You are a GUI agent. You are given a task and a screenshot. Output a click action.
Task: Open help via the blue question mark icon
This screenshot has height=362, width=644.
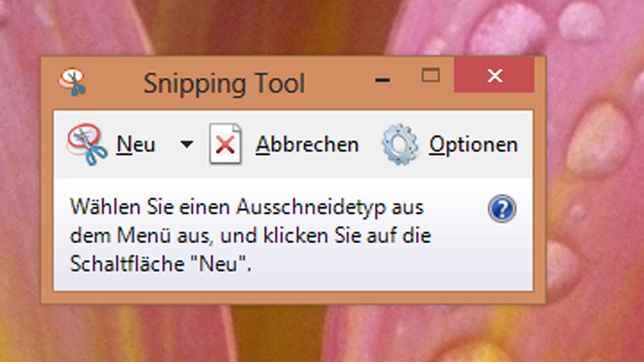click(x=503, y=207)
